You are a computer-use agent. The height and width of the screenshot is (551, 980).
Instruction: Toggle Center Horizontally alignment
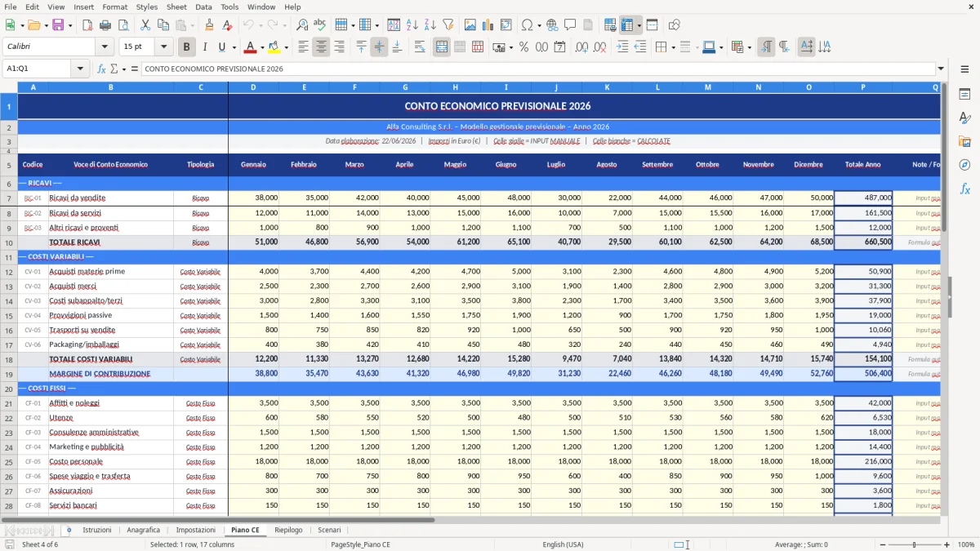click(321, 47)
